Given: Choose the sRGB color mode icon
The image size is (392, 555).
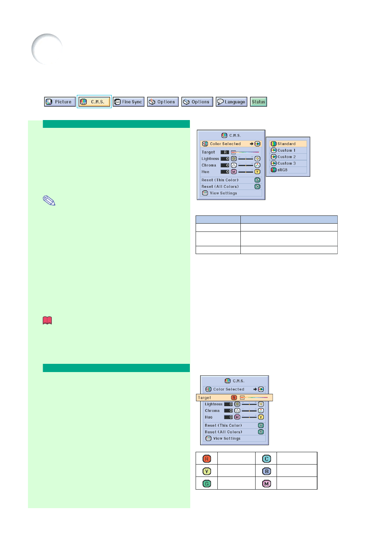Looking at the screenshot, I should [x=273, y=170].
